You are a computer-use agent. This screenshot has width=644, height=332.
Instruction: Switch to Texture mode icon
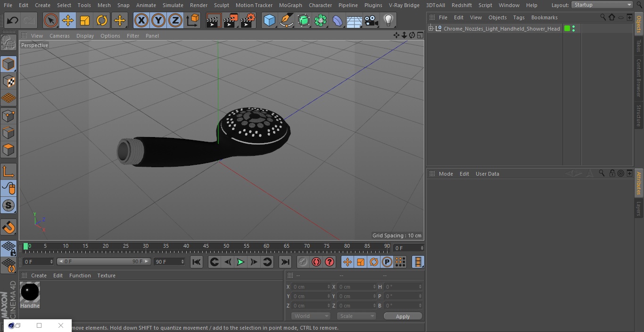point(8,81)
